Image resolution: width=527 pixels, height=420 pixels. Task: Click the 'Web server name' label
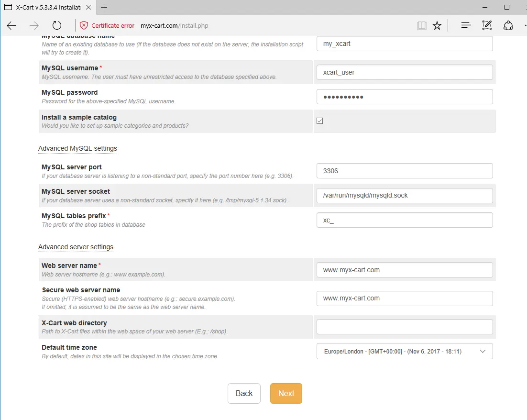click(69, 265)
